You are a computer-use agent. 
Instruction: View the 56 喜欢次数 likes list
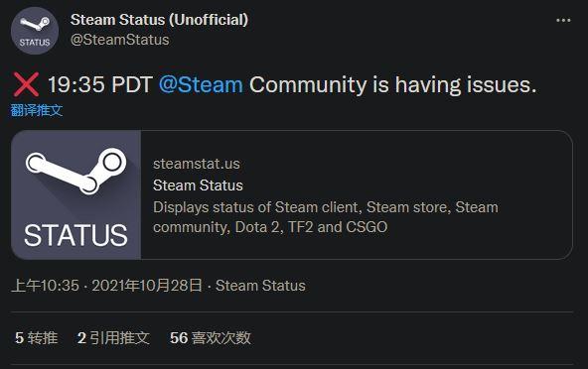210,338
